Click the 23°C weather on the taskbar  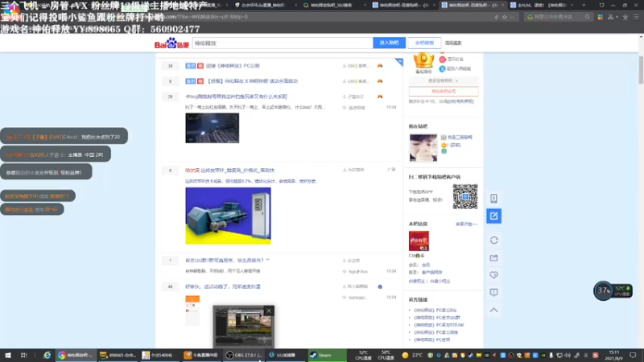coord(413,355)
